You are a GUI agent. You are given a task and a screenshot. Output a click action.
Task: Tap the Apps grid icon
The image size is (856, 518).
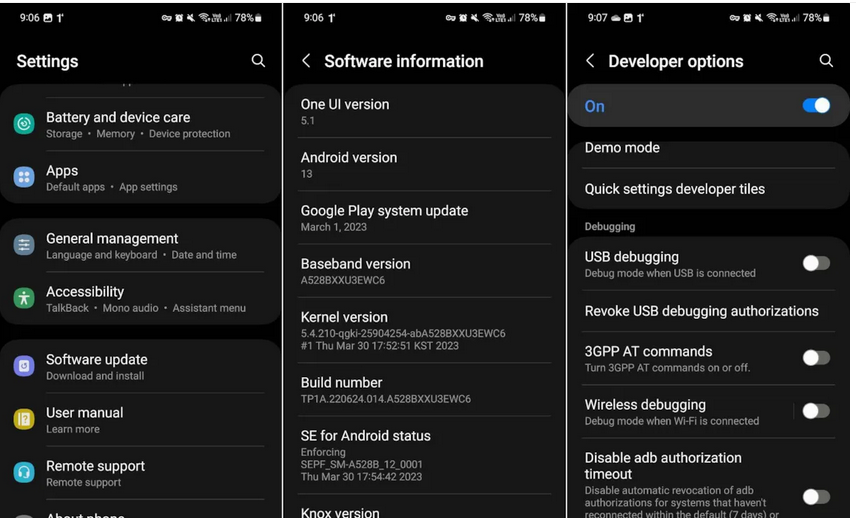(x=24, y=177)
